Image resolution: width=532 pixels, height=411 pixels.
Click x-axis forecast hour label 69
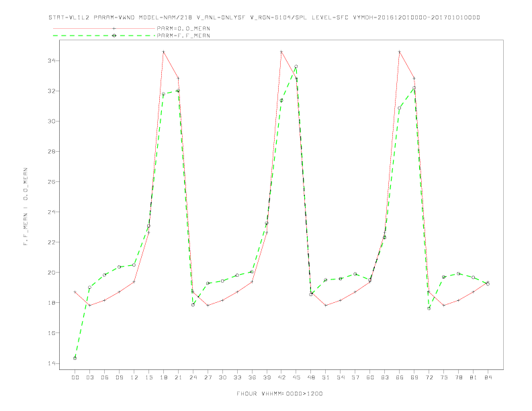(x=414, y=377)
